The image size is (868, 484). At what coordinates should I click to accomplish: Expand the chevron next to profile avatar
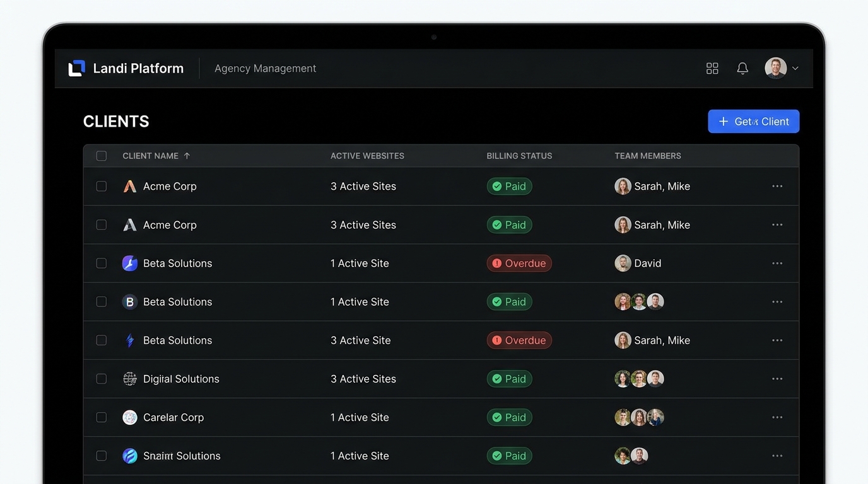pos(795,68)
